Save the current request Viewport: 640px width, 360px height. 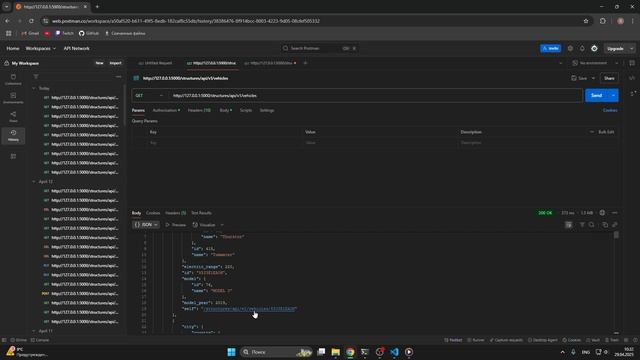pos(580,78)
